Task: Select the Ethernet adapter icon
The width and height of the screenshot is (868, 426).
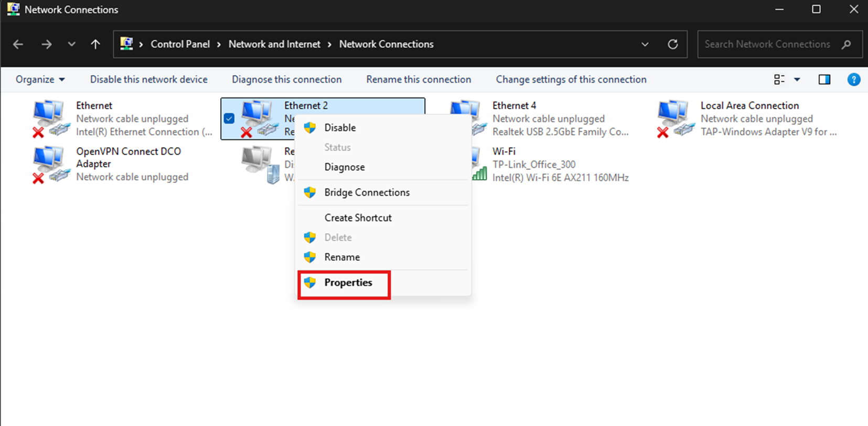Action: tap(51, 119)
